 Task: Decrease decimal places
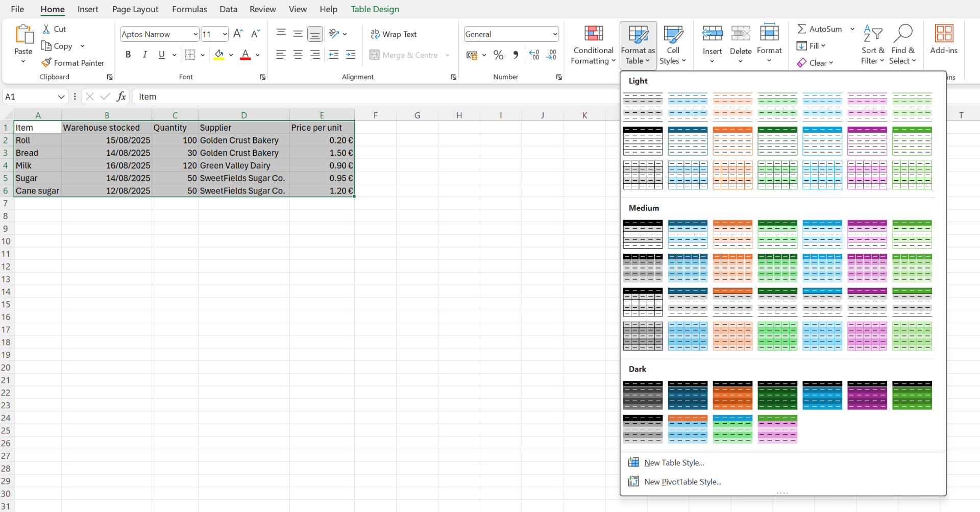[551, 55]
